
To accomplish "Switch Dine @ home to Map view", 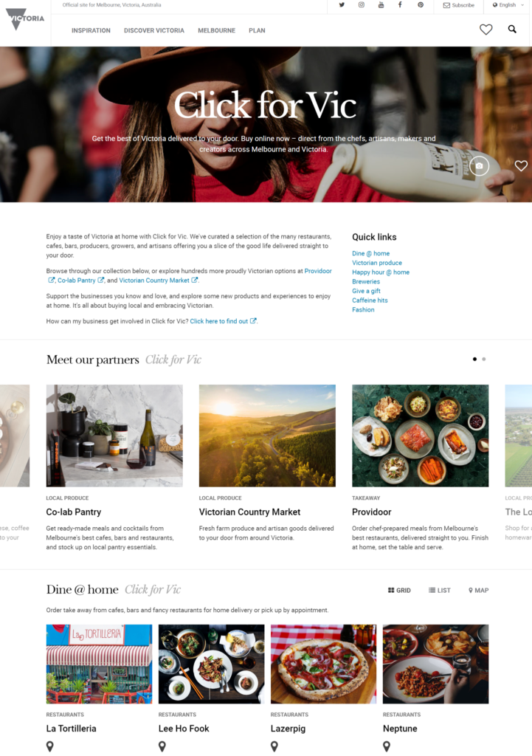I will [479, 590].
